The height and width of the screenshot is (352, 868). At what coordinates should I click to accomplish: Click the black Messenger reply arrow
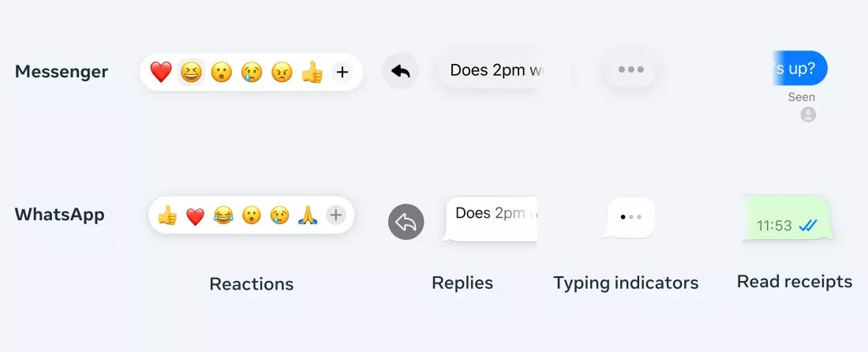coord(401,71)
